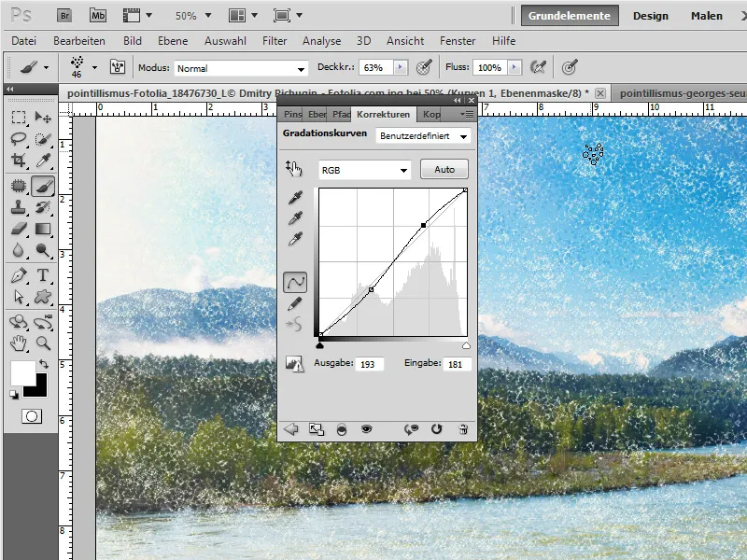Image resolution: width=747 pixels, height=560 pixels.
Task: Select the Lasso tool
Action: (x=19, y=139)
